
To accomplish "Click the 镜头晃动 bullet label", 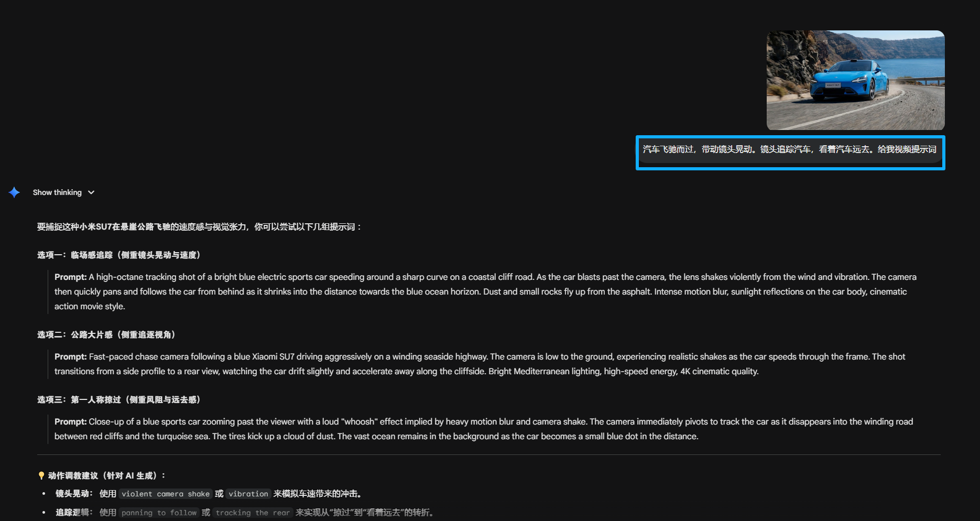I will pyautogui.click(x=74, y=494).
